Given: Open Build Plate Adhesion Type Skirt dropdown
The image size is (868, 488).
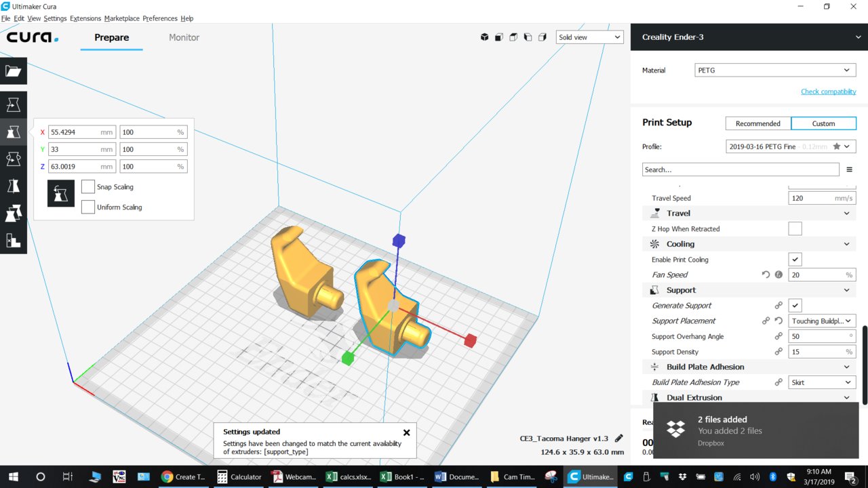Looking at the screenshot, I should click(822, 382).
